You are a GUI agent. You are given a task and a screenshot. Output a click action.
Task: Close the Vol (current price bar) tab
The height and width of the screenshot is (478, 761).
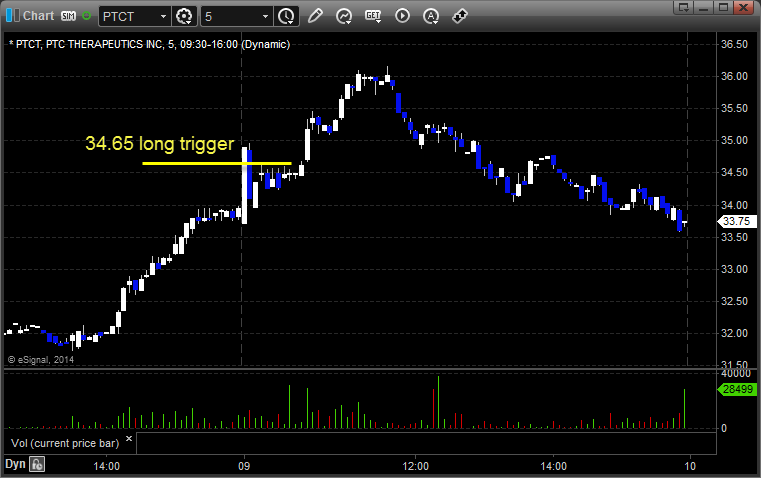coord(129,438)
